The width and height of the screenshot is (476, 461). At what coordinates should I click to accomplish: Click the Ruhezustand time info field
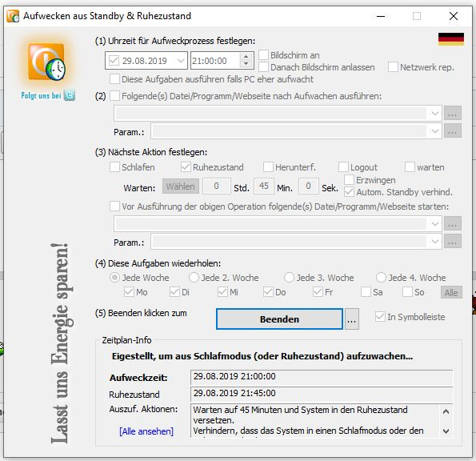pyautogui.click(x=322, y=394)
